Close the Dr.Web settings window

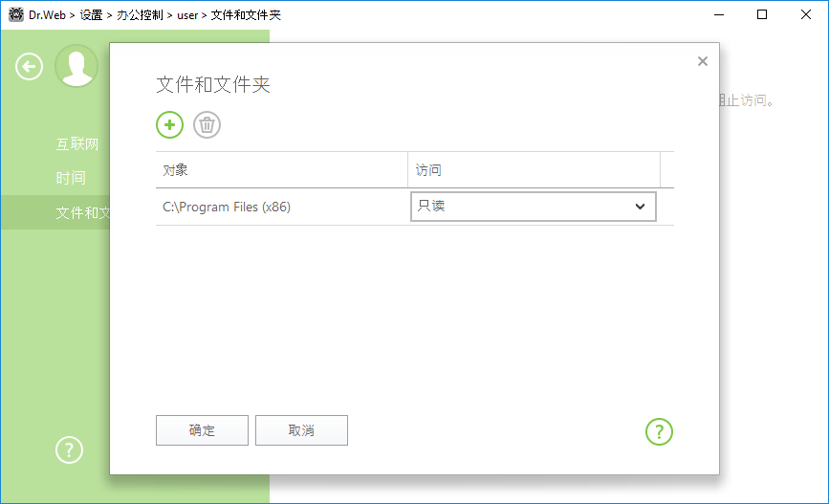point(806,15)
